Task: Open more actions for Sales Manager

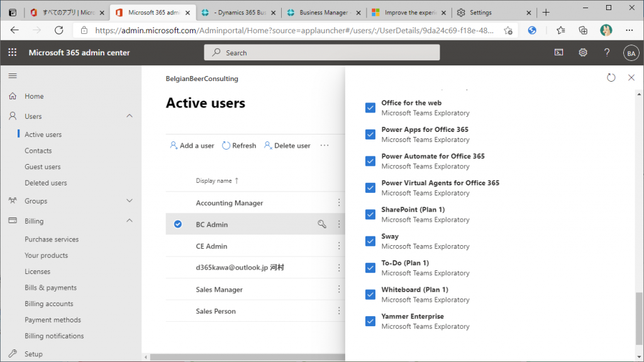Action: pos(339,289)
